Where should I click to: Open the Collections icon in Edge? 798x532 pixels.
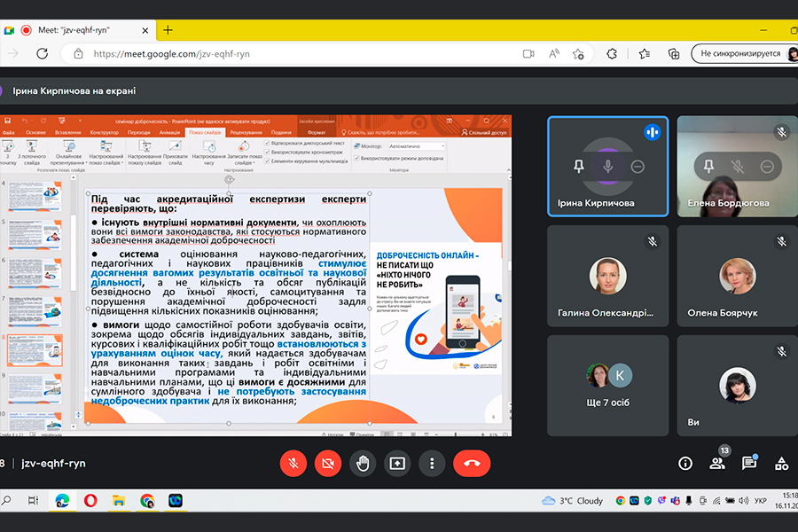click(673, 53)
